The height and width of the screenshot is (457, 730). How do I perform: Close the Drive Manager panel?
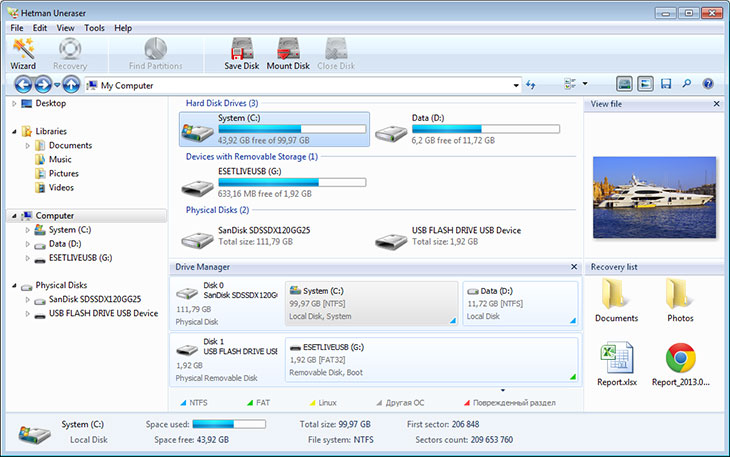click(x=573, y=268)
